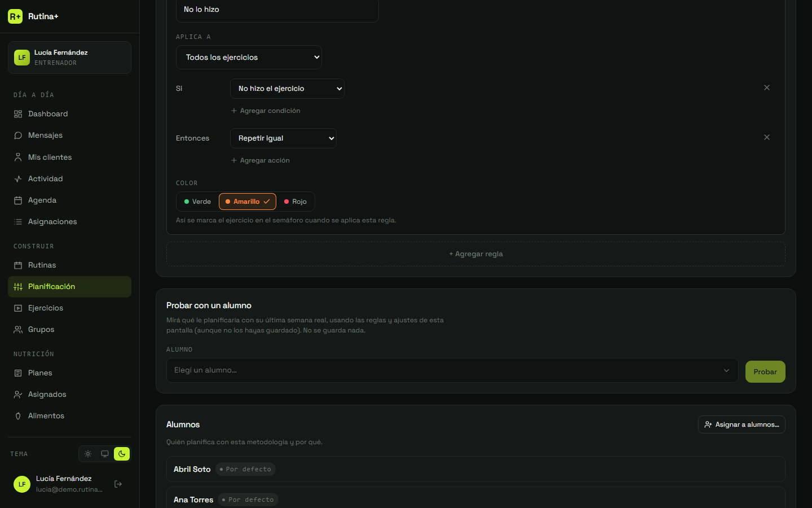Select Rojo color option
Screen dimensions: 812x508
(x=295, y=202)
